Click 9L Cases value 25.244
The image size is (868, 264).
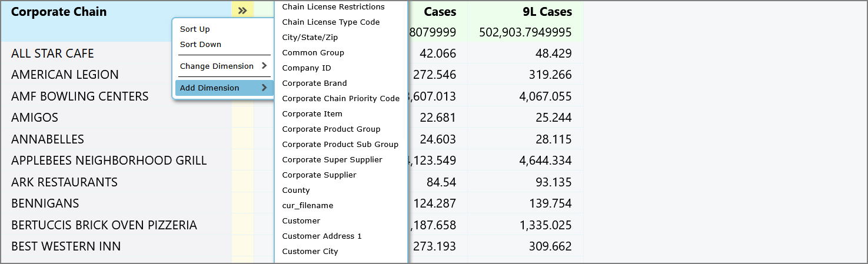pos(554,118)
